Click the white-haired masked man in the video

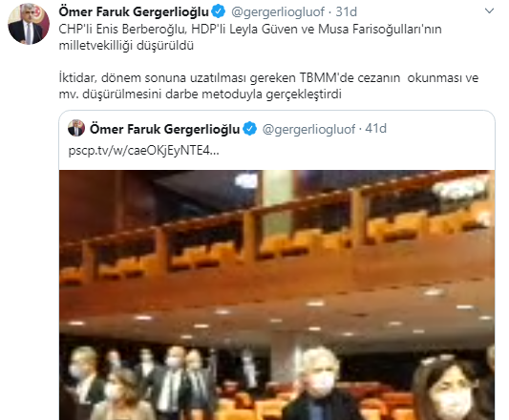coord(316,384)
